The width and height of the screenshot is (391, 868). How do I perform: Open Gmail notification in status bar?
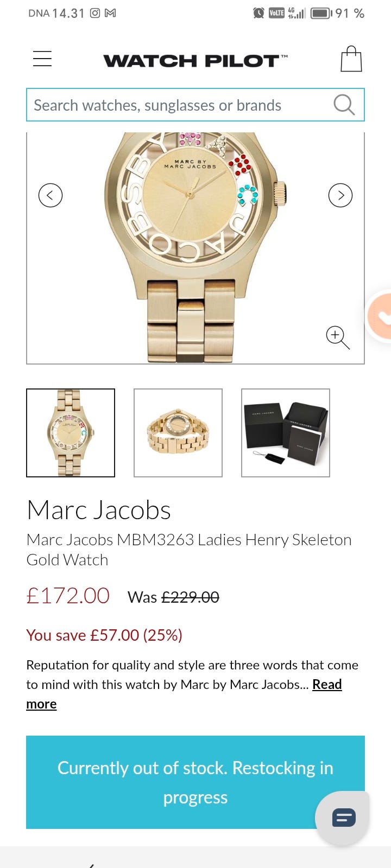(110, 13)
